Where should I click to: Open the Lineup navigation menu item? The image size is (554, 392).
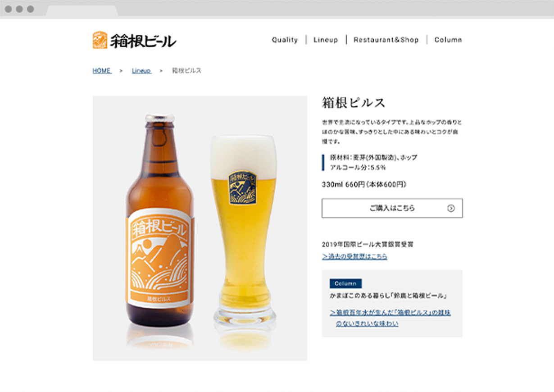click(326, 40)
